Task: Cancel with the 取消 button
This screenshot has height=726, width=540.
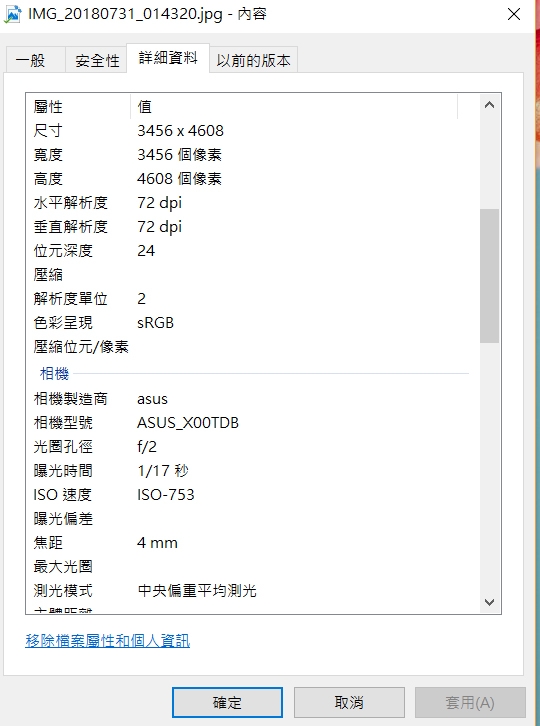Action: tap(349, 702)
